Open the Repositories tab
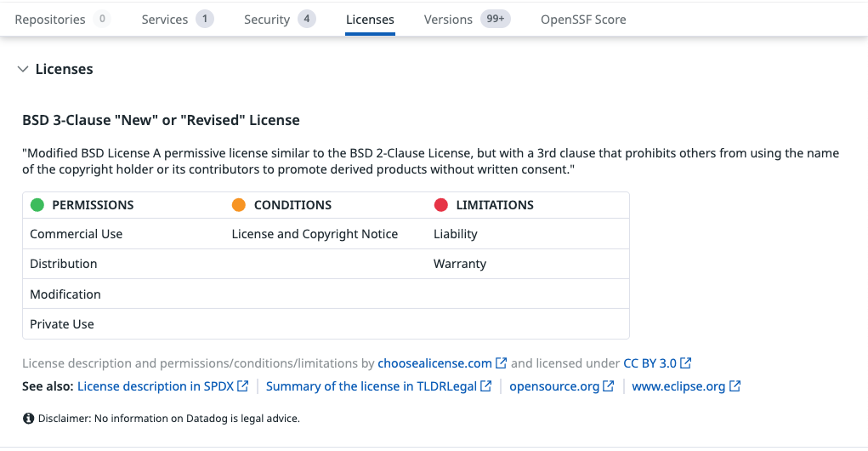Image resolution: width=868 pixels, height=451 pixels. pyautogui.click(x=50, y=20)
